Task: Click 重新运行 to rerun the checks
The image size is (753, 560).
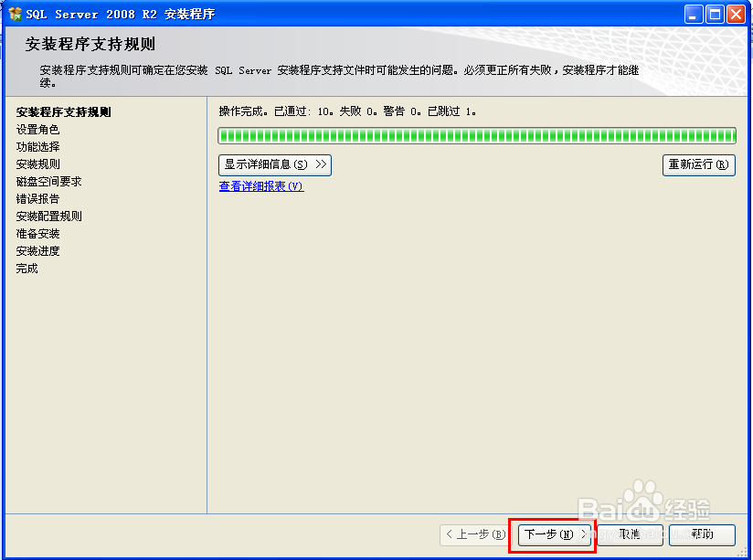Action: coord(698,164)
